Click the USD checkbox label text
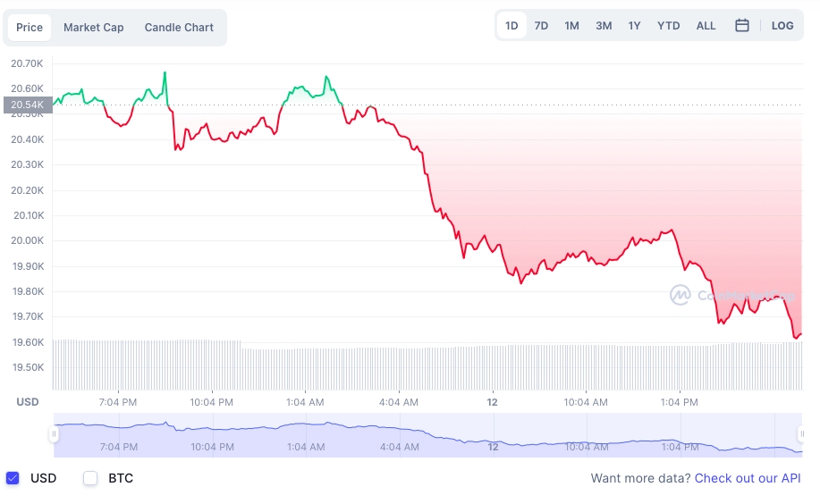 click(44, 478)
